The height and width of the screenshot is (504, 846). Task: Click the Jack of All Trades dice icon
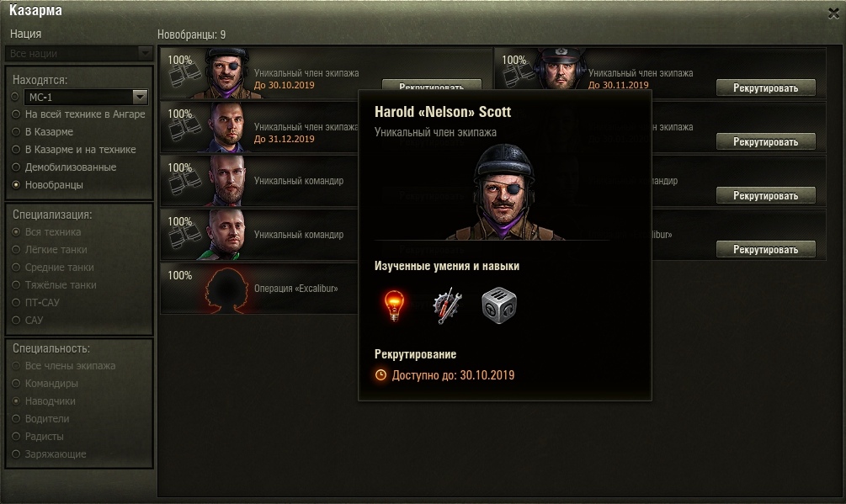(x=499, y=305)
